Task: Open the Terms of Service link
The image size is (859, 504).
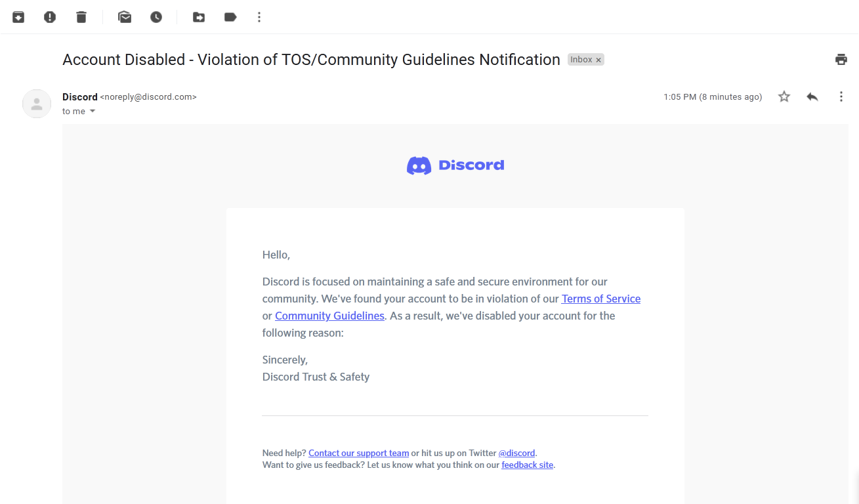Action: [601, 299]
